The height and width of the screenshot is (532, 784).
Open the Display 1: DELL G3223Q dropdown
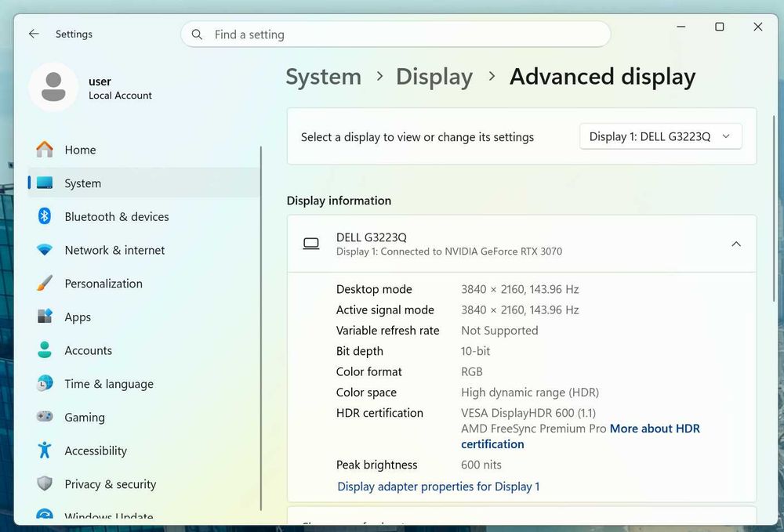660,136
